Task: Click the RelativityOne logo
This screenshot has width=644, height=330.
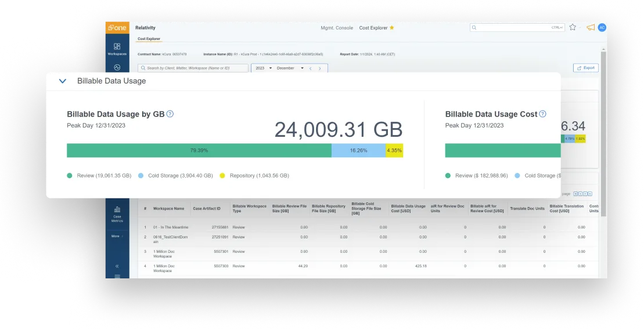Action: pos(117,27)
